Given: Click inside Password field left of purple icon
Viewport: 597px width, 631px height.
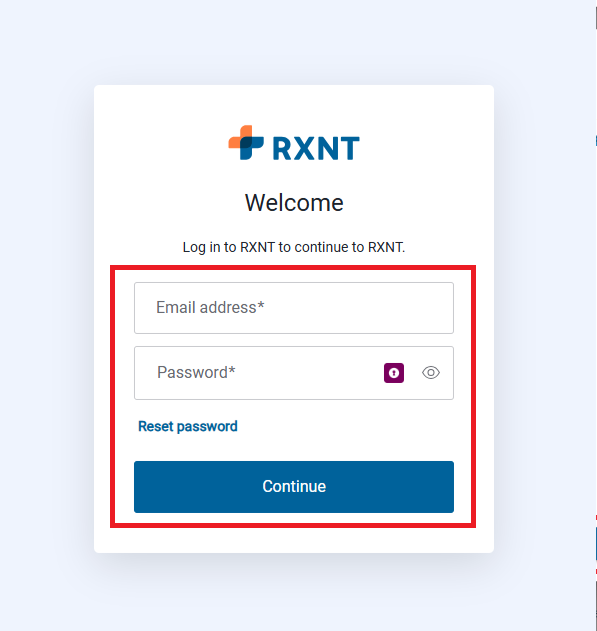Looking at the screenshot, I should (x=308, y=373).
